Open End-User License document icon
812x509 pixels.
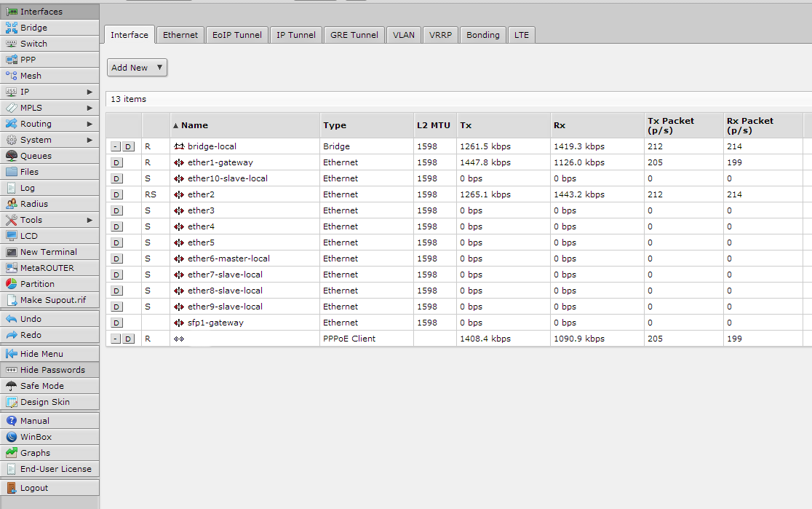(x=12, y=469)
